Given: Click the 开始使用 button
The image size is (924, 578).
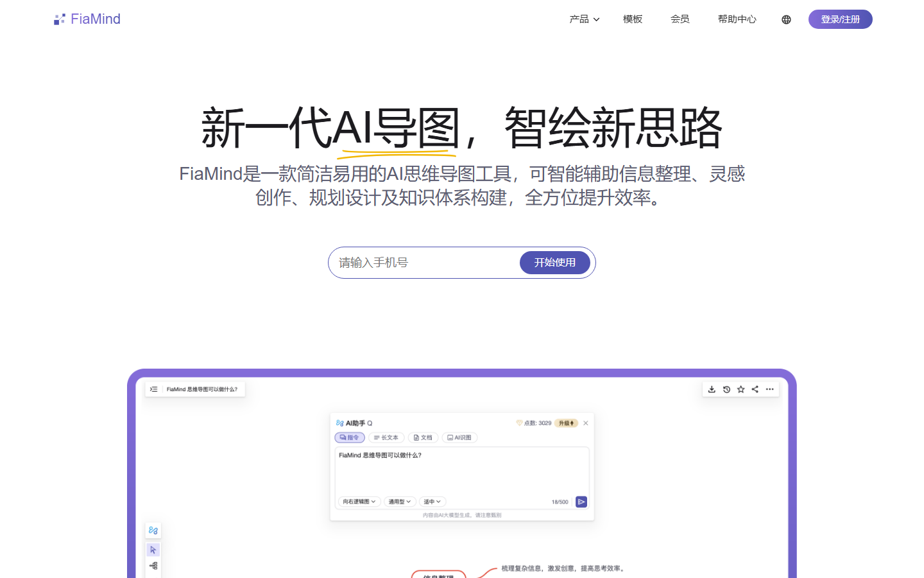Looking at the screenshot, I should pos(555,263).
